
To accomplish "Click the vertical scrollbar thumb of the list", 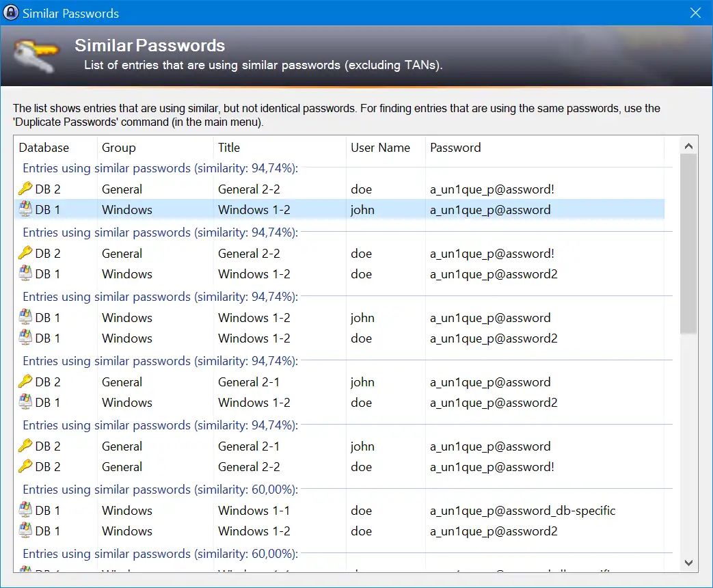I will [688, 244].
